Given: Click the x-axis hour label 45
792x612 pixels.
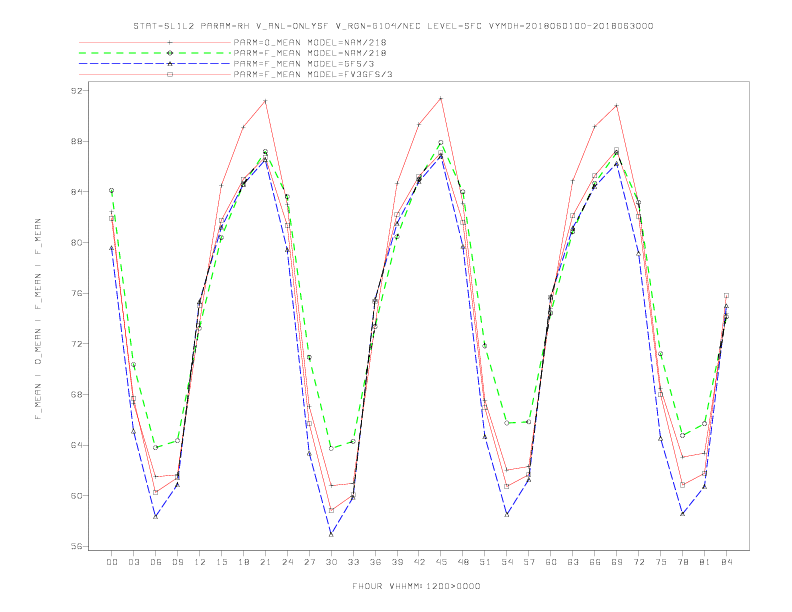Looking at the screenshot, I should click(441, 562).
